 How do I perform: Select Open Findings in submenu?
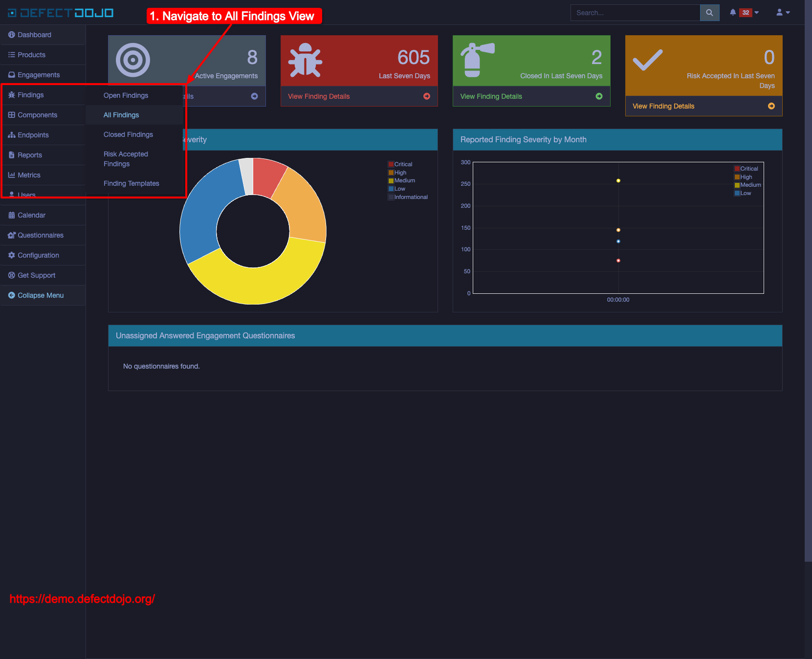click(x=126, y=95)
